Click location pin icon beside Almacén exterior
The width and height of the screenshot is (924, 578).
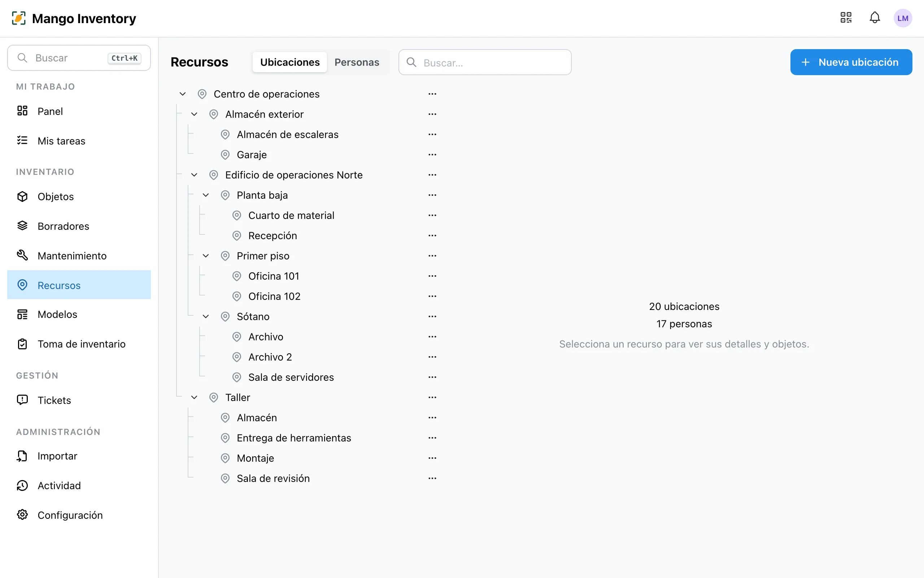[213, 114]
